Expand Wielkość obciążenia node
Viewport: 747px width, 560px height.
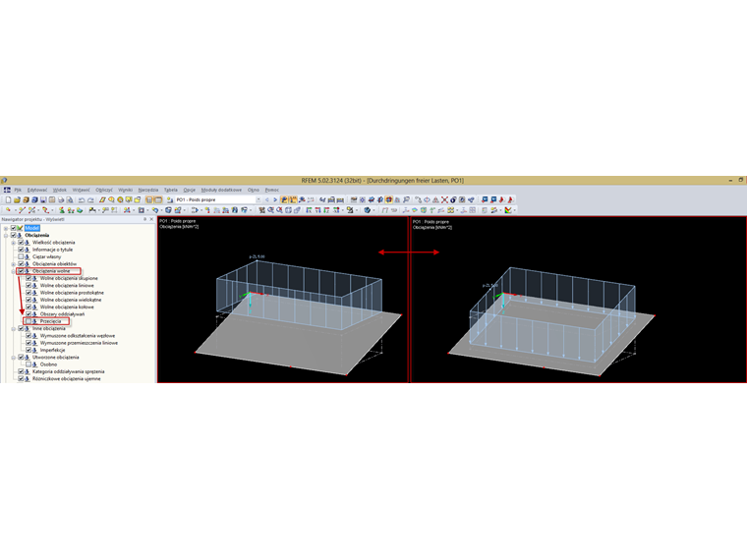14,243
